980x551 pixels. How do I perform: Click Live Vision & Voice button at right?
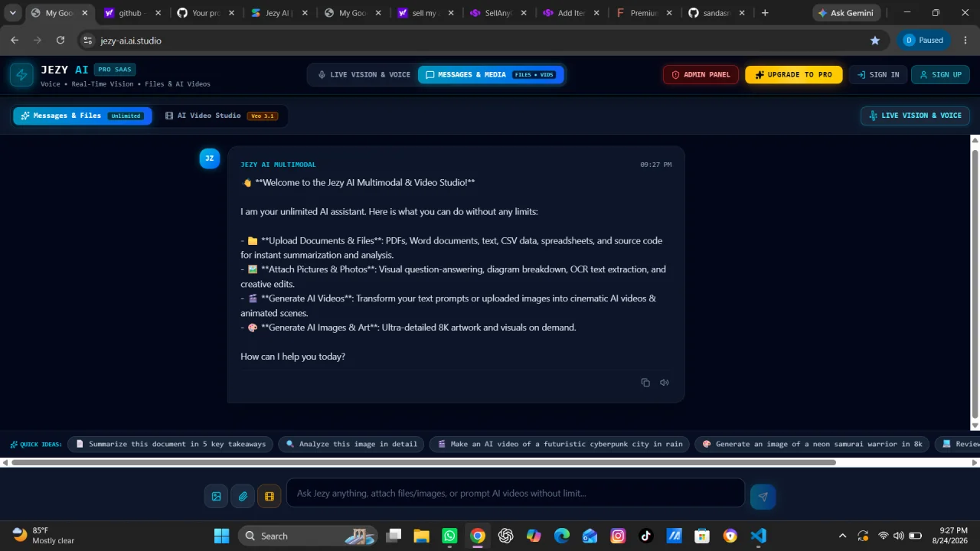point(915,116)
